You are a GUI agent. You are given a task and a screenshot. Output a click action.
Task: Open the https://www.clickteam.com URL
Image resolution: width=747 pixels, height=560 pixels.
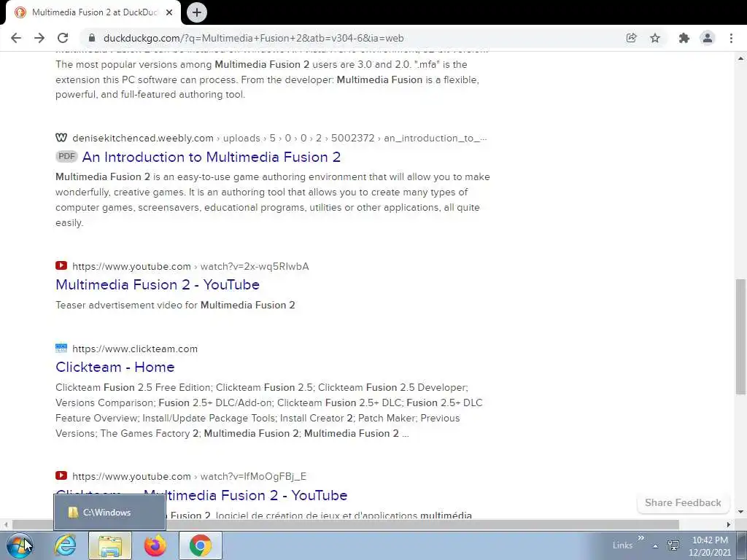(x=135, y=349)
